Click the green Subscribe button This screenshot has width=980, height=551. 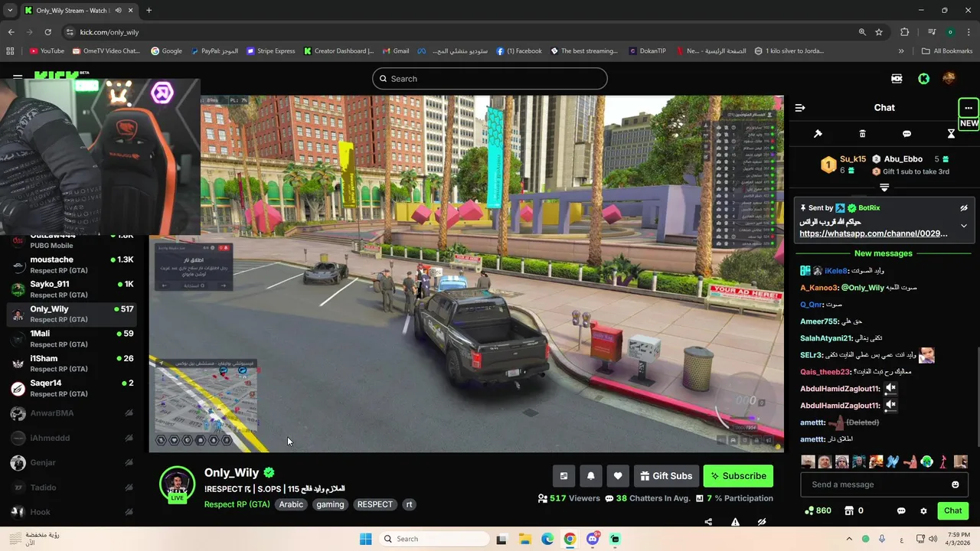[x=738, y=476]
